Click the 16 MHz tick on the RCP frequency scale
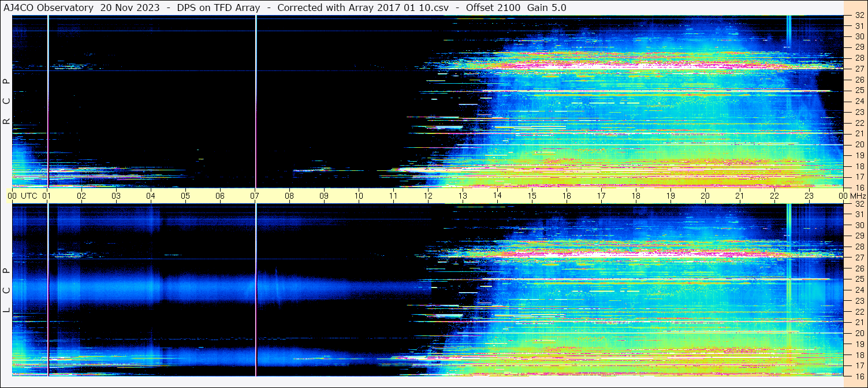Screen dimensions: 868x388 (859, 187)
